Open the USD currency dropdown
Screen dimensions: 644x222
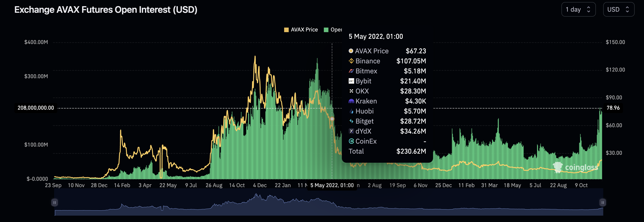point(618,10)
